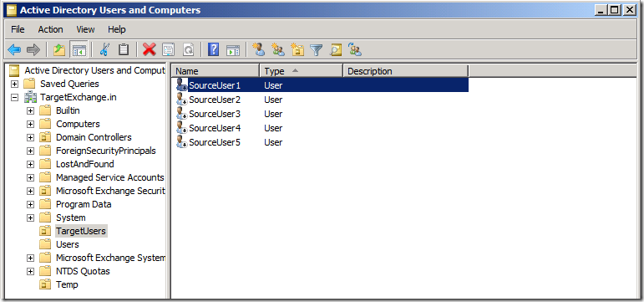
Task: Add selected objects to group icon
Action: coord(355,50)
